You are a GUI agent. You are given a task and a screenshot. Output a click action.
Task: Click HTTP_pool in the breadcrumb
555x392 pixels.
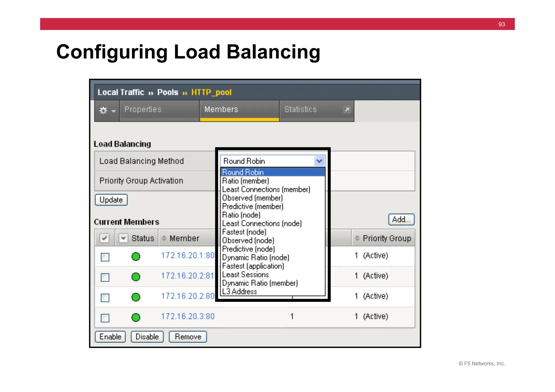tap(211, 92)
